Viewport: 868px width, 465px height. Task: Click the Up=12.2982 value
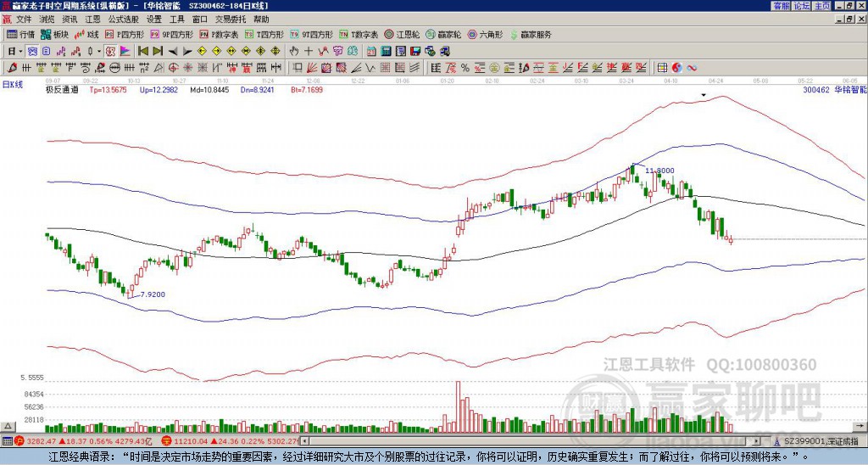159,89
